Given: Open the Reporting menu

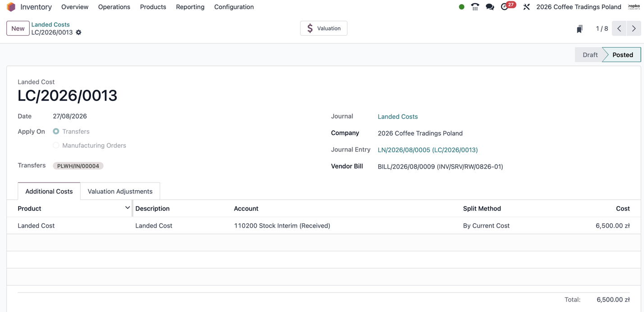Looking at the screenshot, I should pyautogui.click(x=190, y=7).
